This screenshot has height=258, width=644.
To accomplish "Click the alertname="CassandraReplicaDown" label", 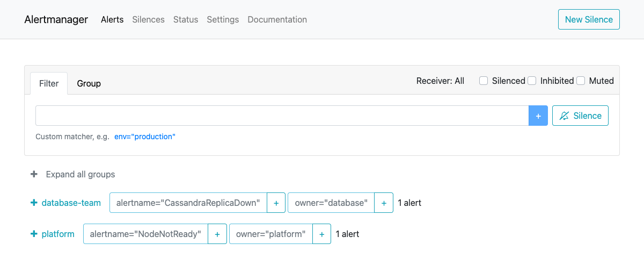I will click(188, 203).
